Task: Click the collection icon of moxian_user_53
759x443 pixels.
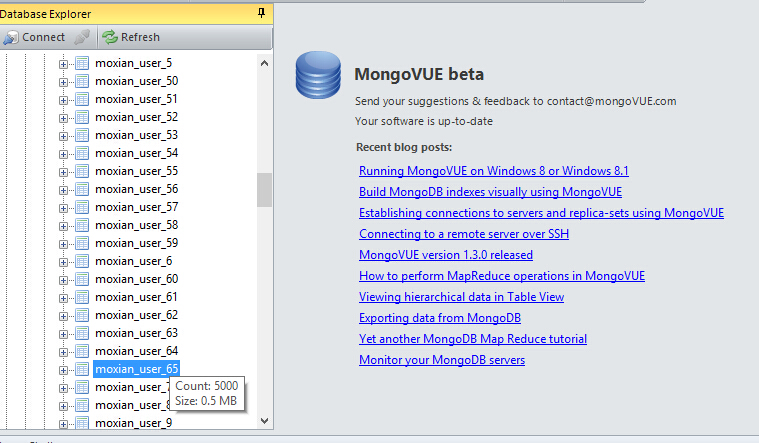Action: click(82, 135)
